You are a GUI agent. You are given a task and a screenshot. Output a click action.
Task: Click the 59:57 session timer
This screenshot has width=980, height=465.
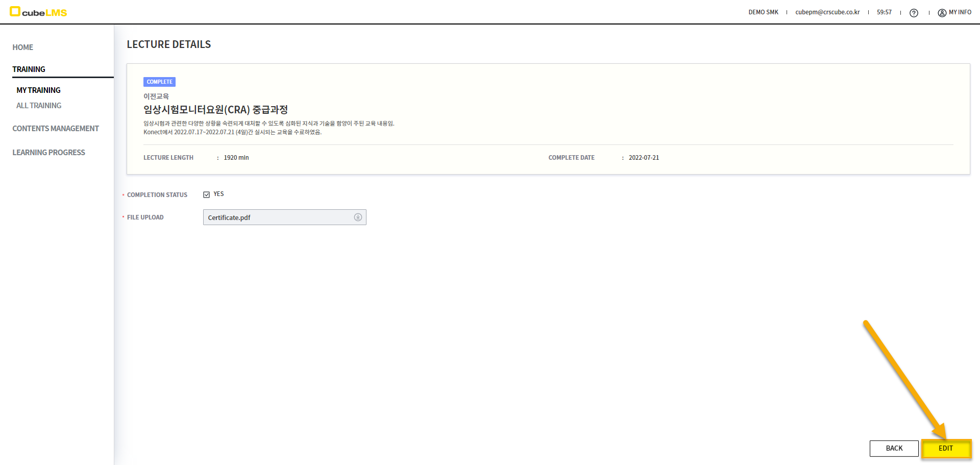click(884, 12)
